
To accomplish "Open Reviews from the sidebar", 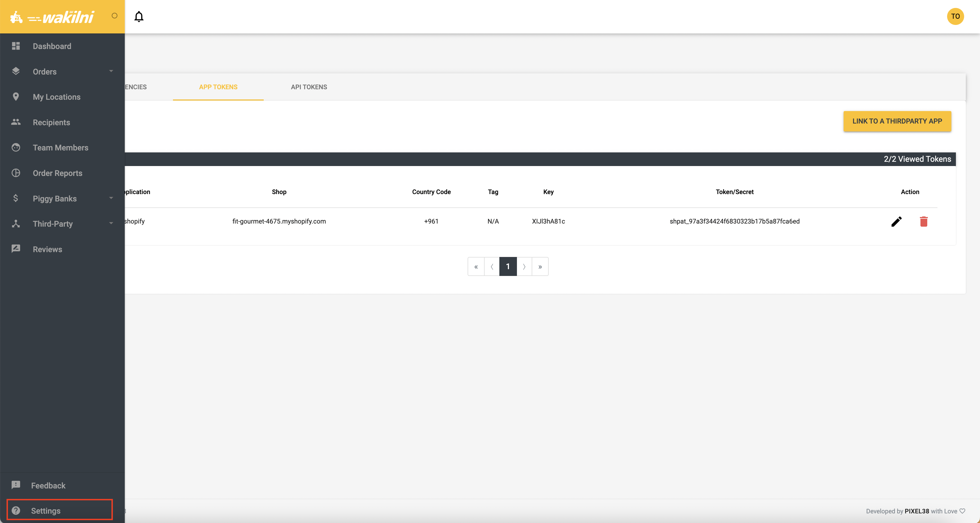I will coord(47,249).
